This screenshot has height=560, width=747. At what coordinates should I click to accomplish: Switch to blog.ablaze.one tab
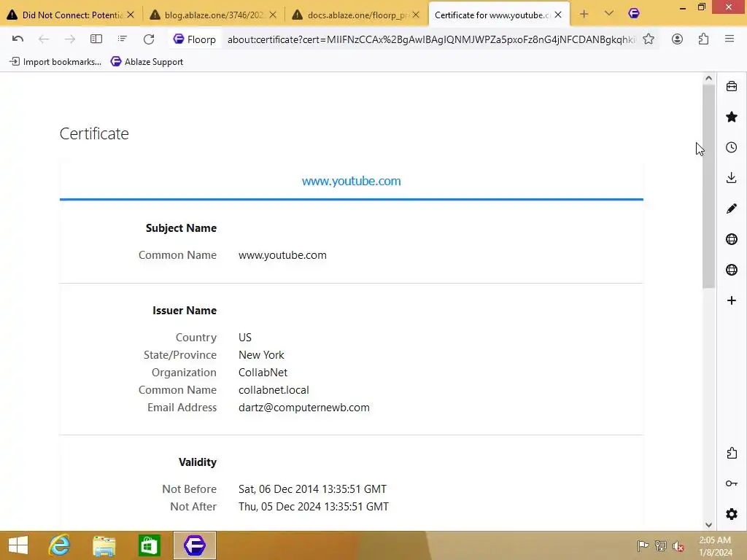214,15
